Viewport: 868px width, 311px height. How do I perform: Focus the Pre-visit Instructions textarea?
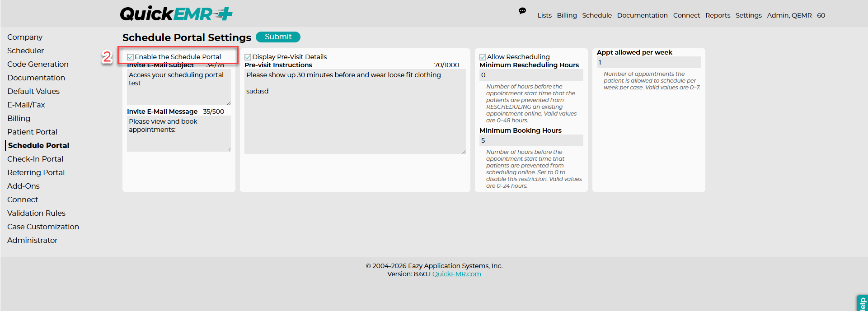click(355, 111)
